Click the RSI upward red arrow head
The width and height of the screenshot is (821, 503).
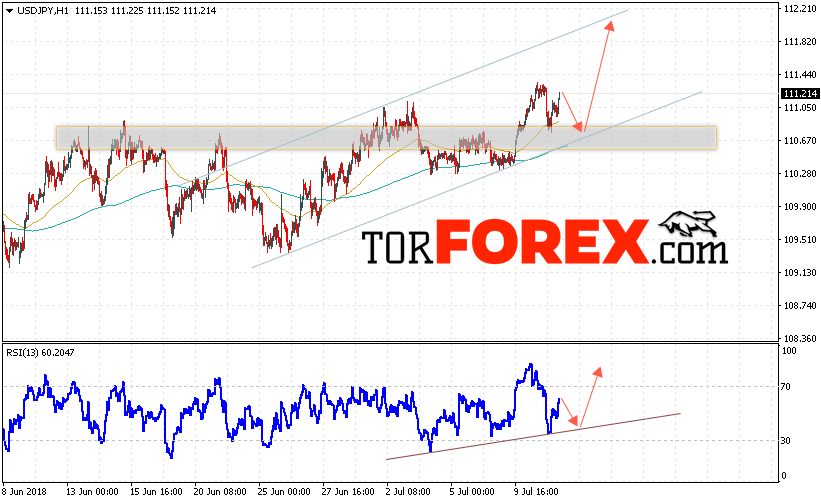pyautogui.click(x=597, y=372)
